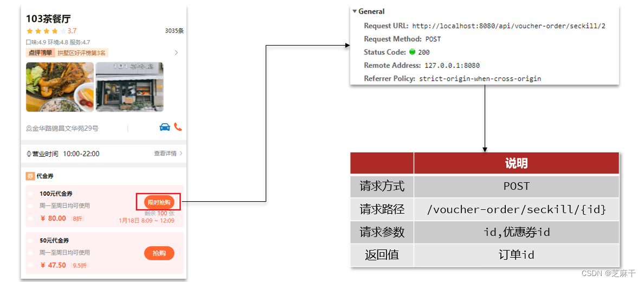Open the seafood dish photo thumbnail

60,87
